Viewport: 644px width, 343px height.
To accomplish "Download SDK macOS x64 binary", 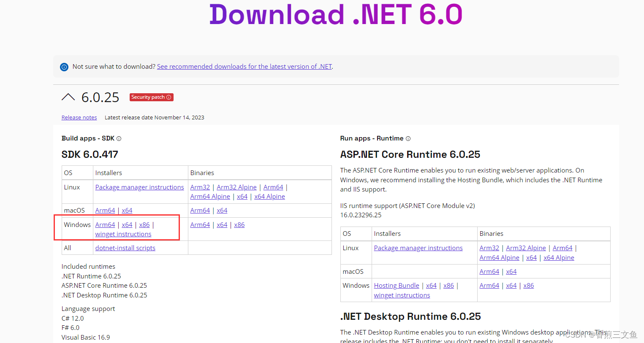I will 222,211.
